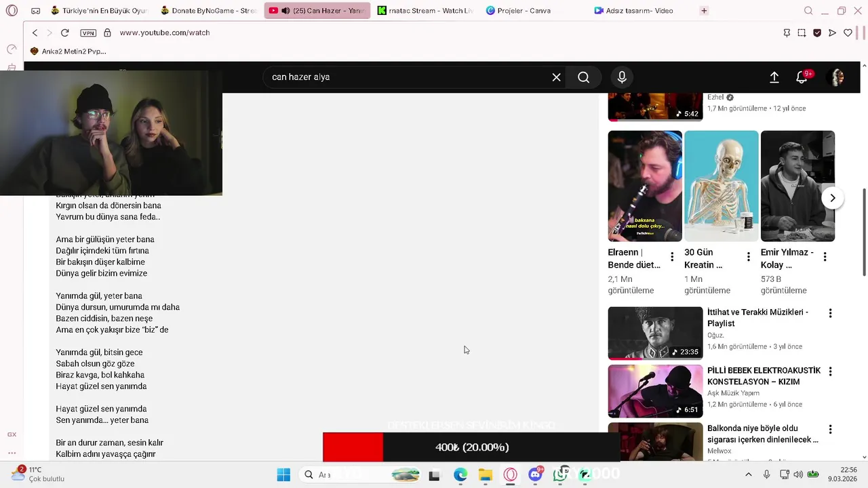Mute the audio on Can Hazer tab

(285, 11)
